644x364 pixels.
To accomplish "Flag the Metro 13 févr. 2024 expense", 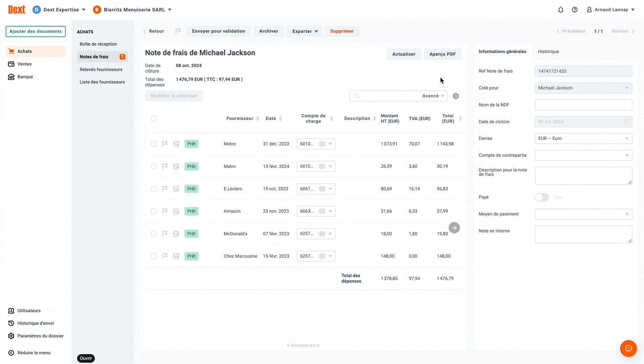I will (x=165, y=166).
